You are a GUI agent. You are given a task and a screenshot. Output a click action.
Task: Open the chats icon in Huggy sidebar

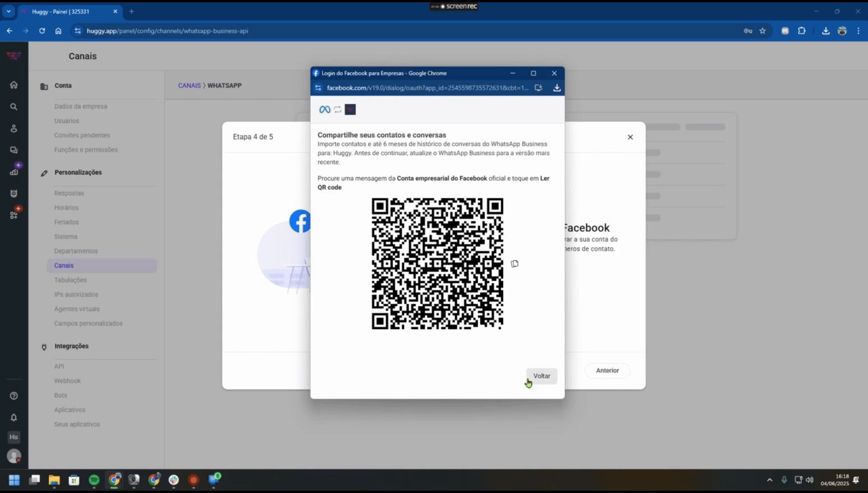coord(13,150)
